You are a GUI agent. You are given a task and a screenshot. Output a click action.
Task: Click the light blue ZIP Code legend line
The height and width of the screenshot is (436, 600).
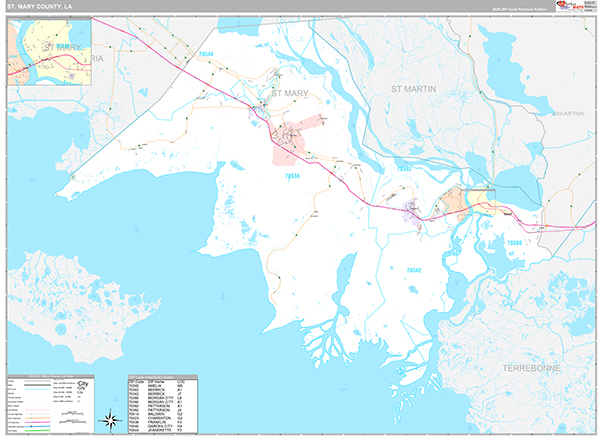click(x=38, y=389)
